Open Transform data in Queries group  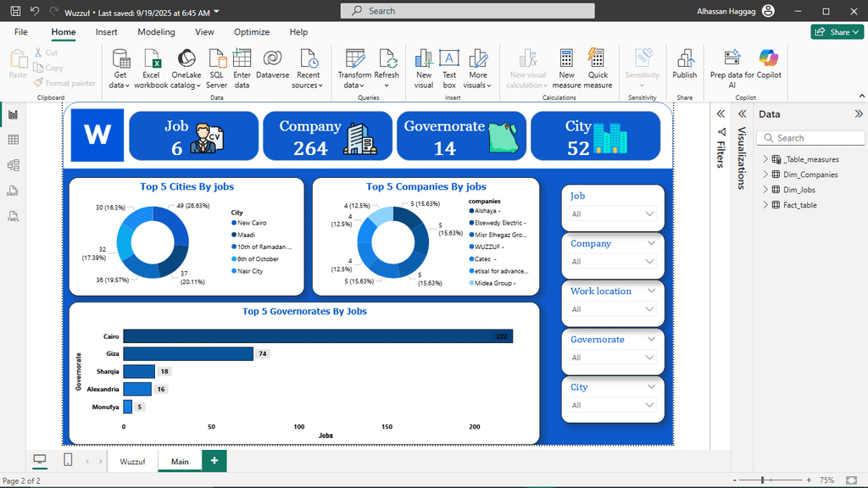pos(354,69)
